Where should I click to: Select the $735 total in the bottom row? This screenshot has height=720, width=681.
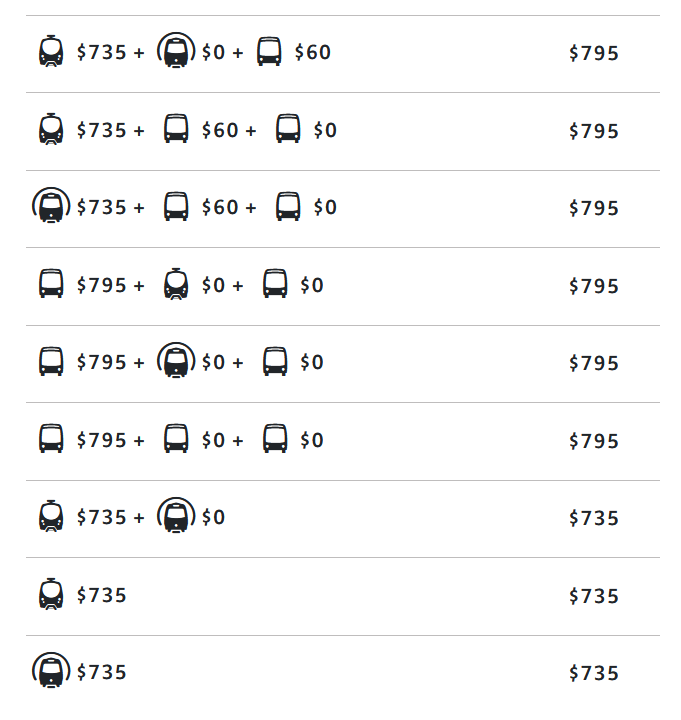pyautogui.click(x=594, y=673)
